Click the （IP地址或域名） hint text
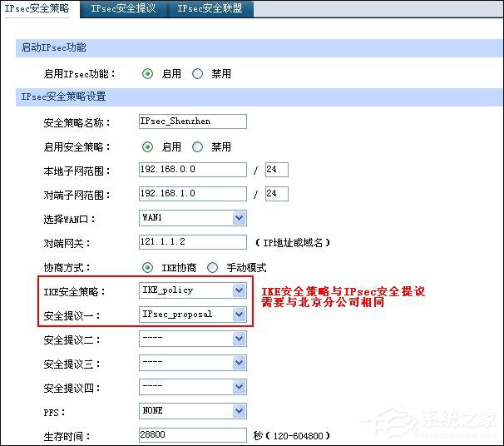 (293, 243)
